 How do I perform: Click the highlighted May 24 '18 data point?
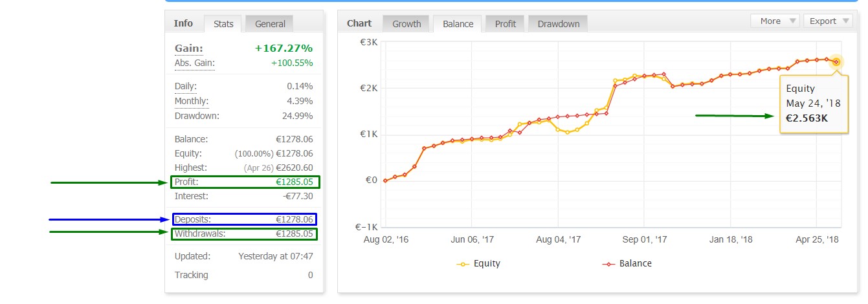[836, 62]
